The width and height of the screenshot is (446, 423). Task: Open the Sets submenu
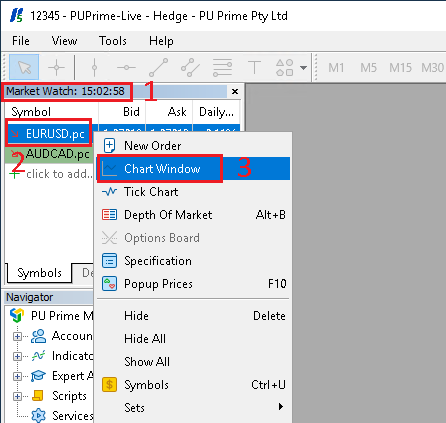(193, 408)
